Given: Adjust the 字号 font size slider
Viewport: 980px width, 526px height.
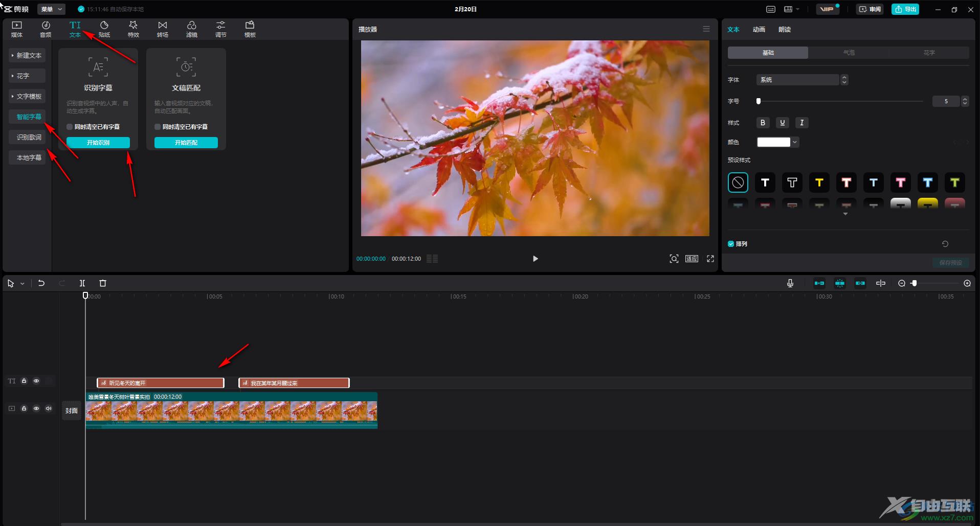Looking at the screenshot, I should [x=759, y=101].
